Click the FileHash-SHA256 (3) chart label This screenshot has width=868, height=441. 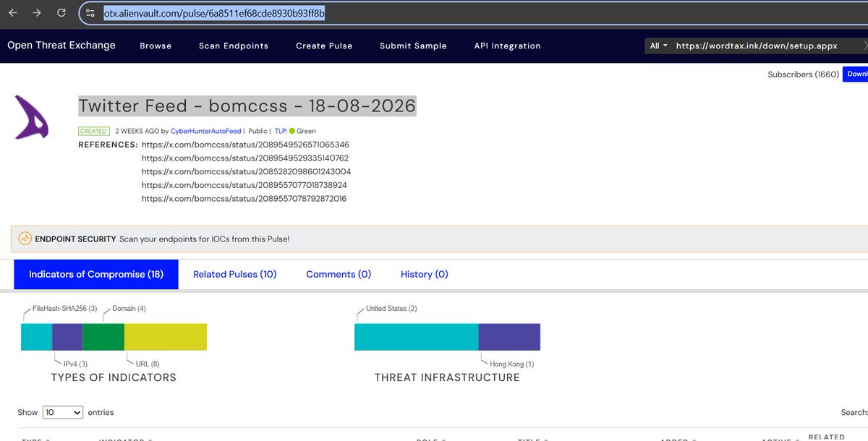tap(65, 309)
